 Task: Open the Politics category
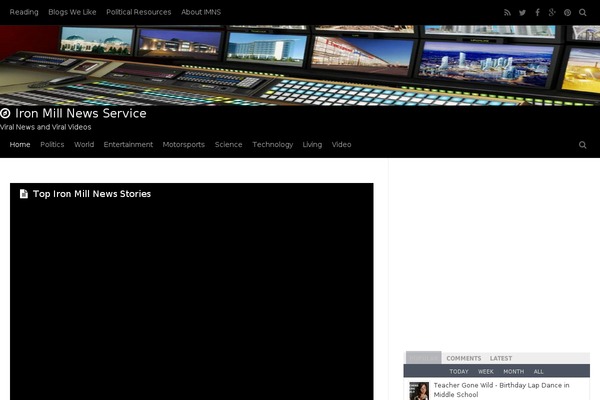52,145
